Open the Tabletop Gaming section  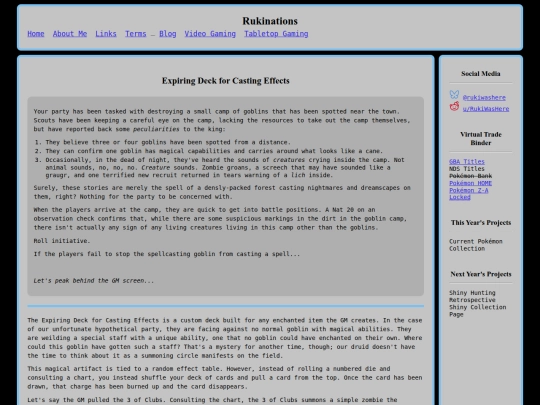coord(276,34)
